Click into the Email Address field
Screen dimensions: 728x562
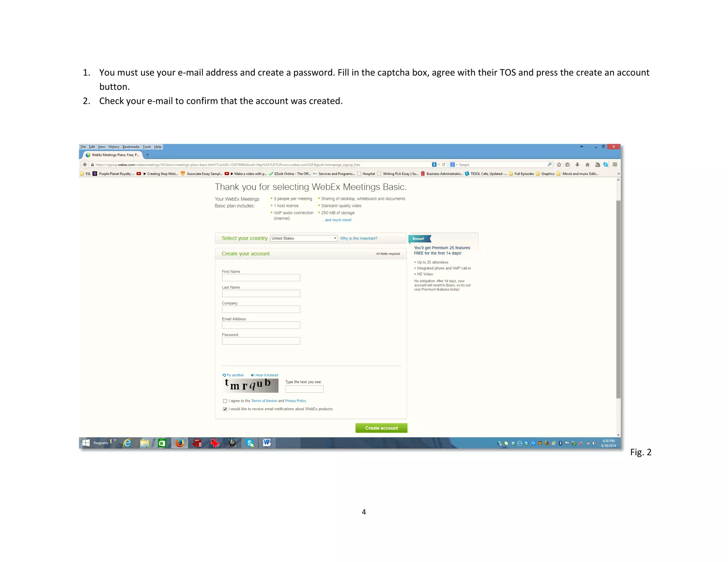click(261, 325)
